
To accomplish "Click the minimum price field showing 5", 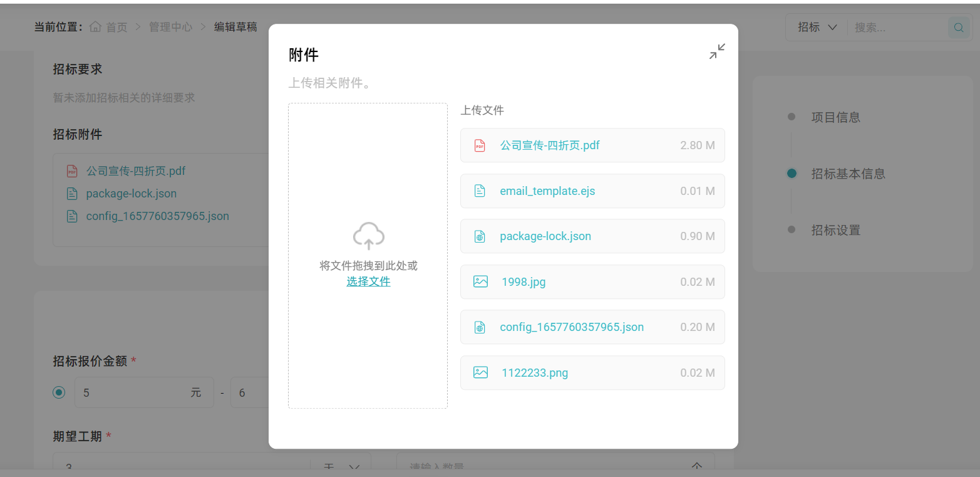I will click(x=144, y=392).
